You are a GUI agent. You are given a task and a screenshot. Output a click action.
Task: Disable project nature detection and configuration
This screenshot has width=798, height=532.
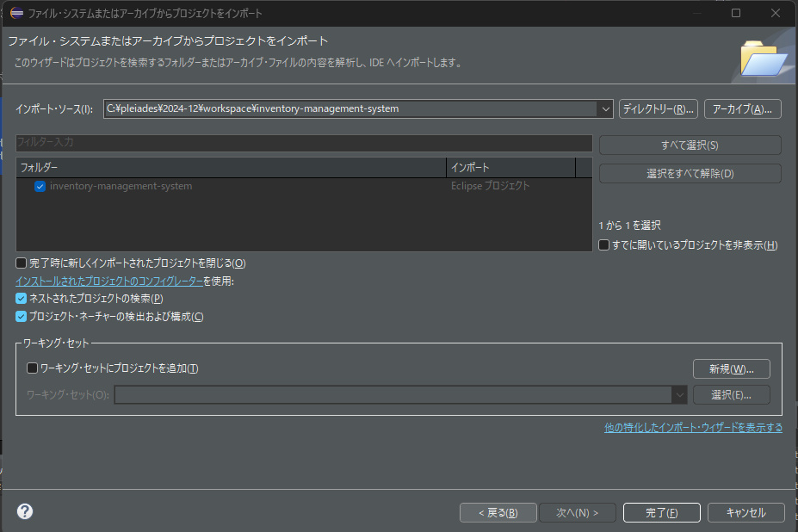[22, 316]
